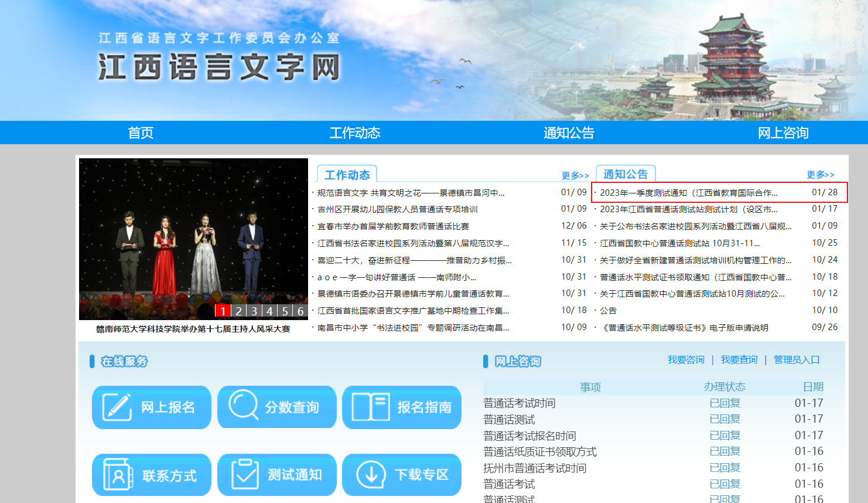Open 下载专区 download arrow icon
Screen dimensions: 868x503
[371, 474]
